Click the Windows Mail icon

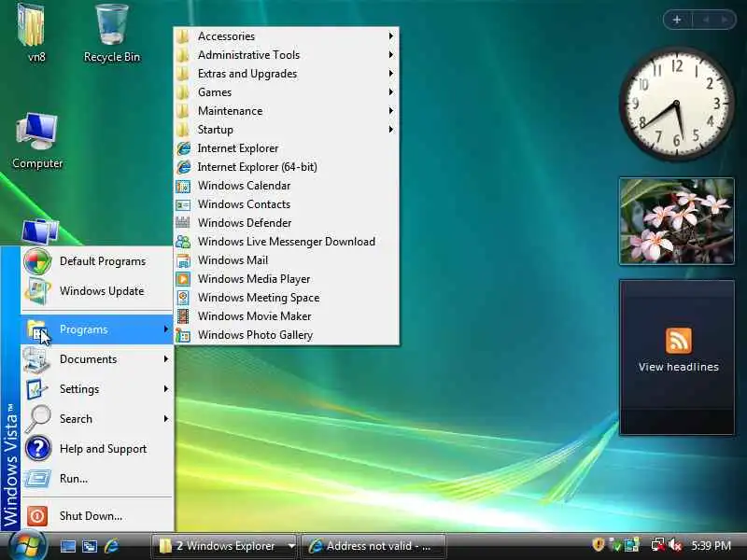coord(183,260)
